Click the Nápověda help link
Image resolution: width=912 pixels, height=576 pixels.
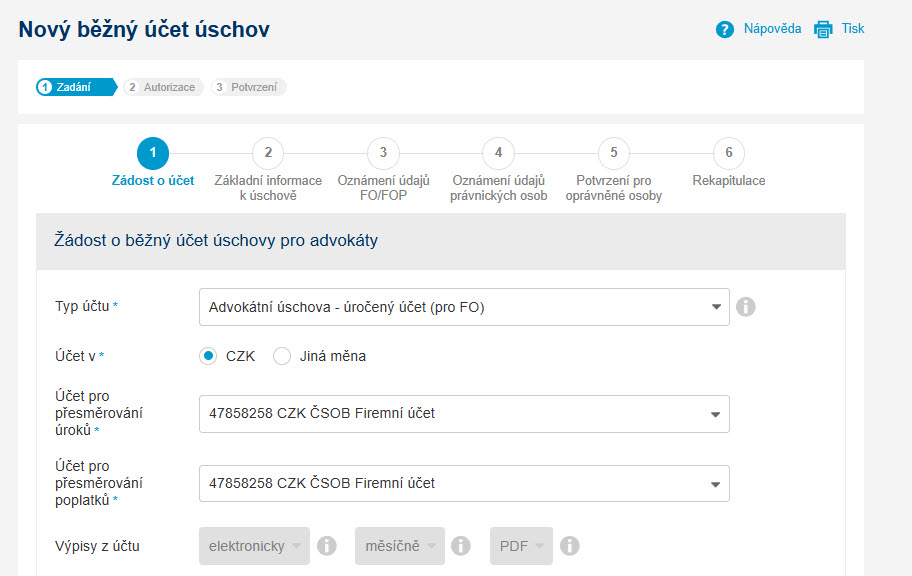pyautogui.click(x=772, y=29)
